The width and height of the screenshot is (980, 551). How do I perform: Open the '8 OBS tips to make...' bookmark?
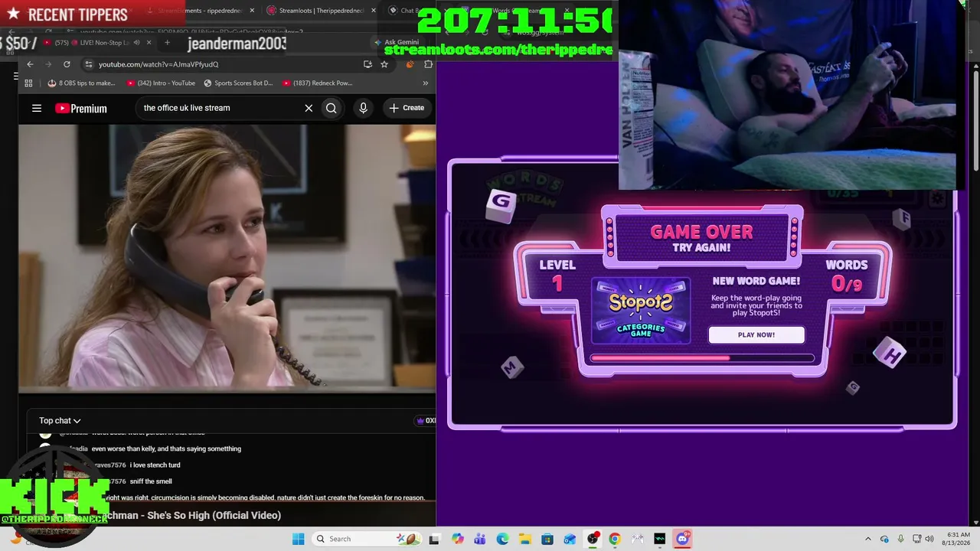[82, 83]
